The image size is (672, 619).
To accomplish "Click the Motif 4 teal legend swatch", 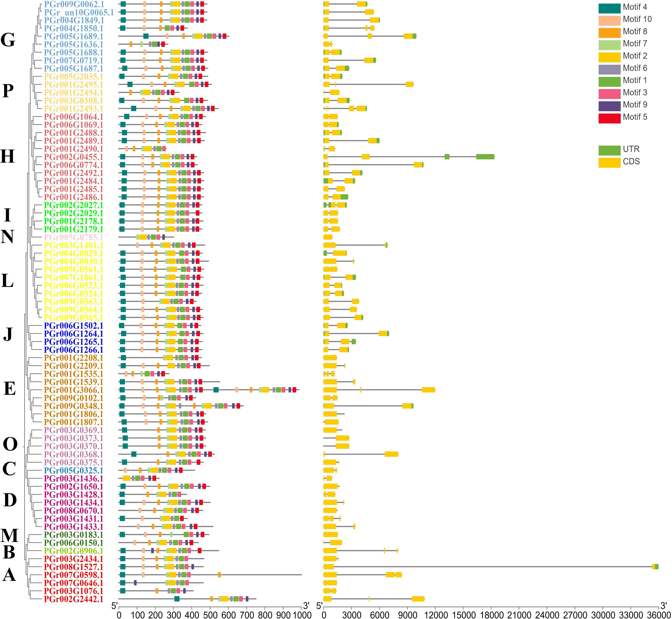I will [609, 8].
